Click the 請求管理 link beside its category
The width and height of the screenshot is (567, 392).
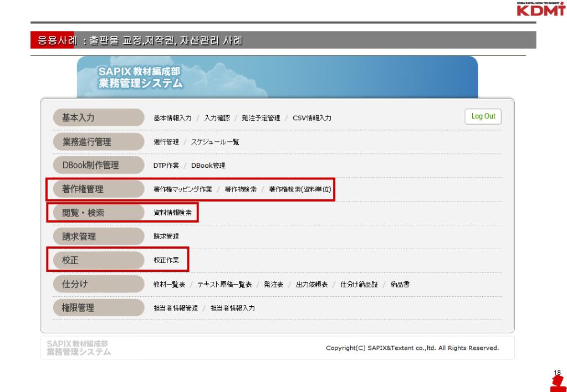(x=166, y=236)
